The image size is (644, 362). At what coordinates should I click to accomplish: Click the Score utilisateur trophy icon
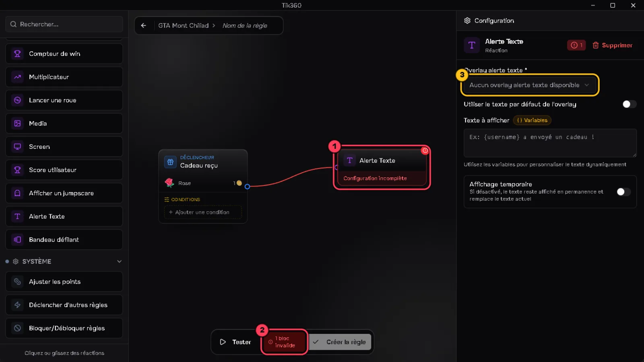point(17,170)
